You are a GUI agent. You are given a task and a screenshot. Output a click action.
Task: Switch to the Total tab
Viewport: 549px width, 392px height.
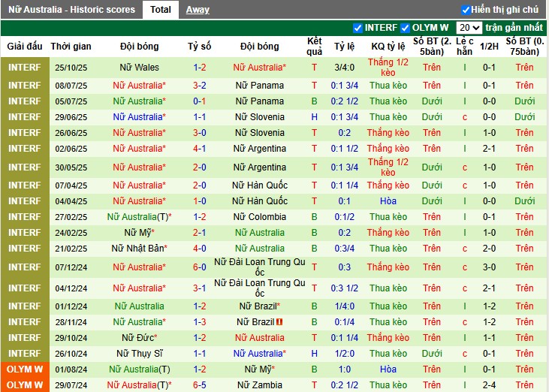pos(159,10)
